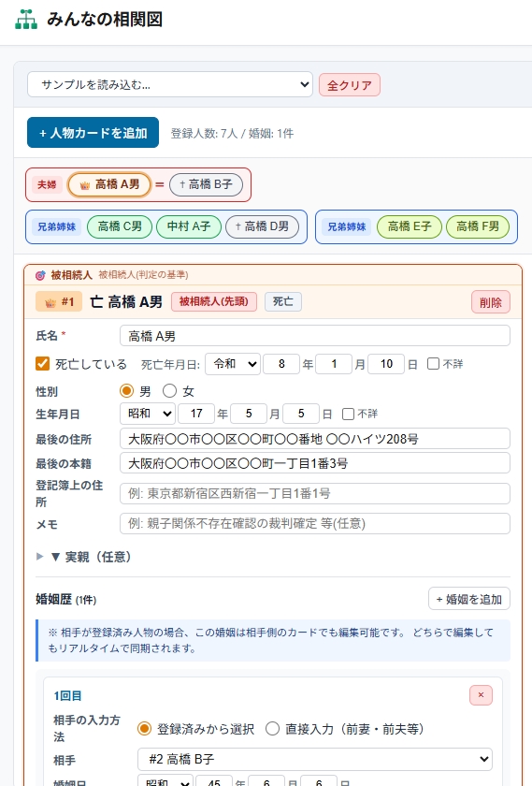Click the 1回目 marriage heading

(x=67, y=696)
